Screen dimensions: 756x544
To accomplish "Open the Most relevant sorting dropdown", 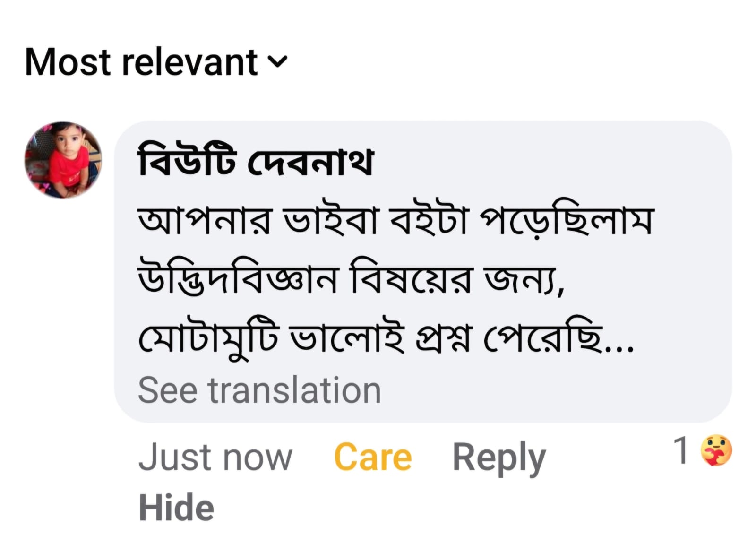I will point(142,62).
